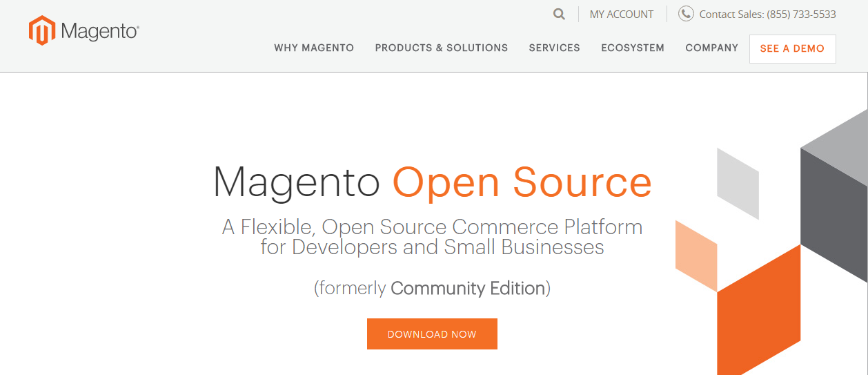868x375 pixels.
Task: Go to My Account
Action: (x=622, y=14)
